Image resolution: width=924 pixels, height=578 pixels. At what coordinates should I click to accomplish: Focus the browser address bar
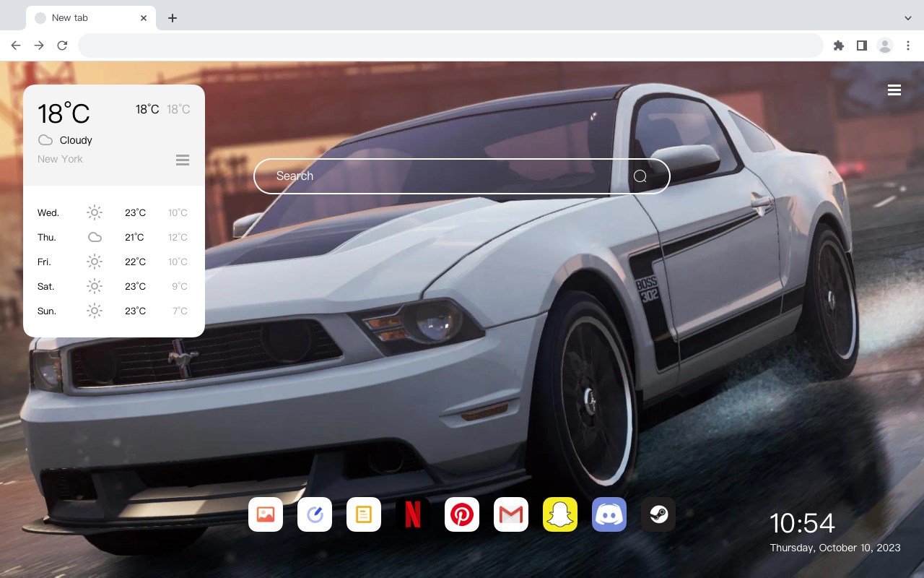[x=450, y=46]
